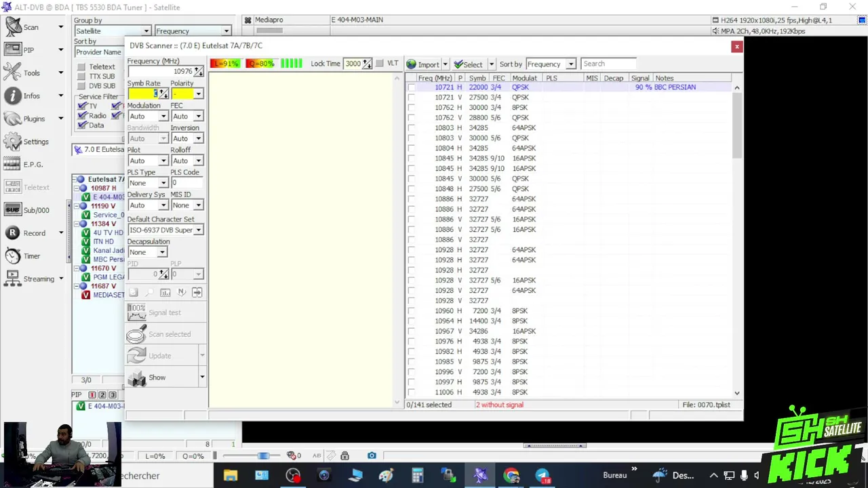This screenshot has width=868, height=488.
Task: Click the Symb column header
Action: click(x=477, y=79)
